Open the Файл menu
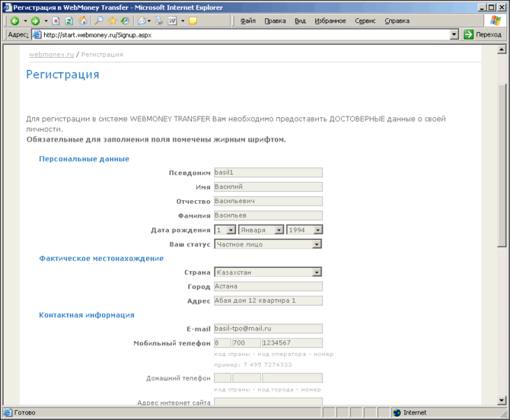Viewport: 510px width, 420px height. (248, 21)
